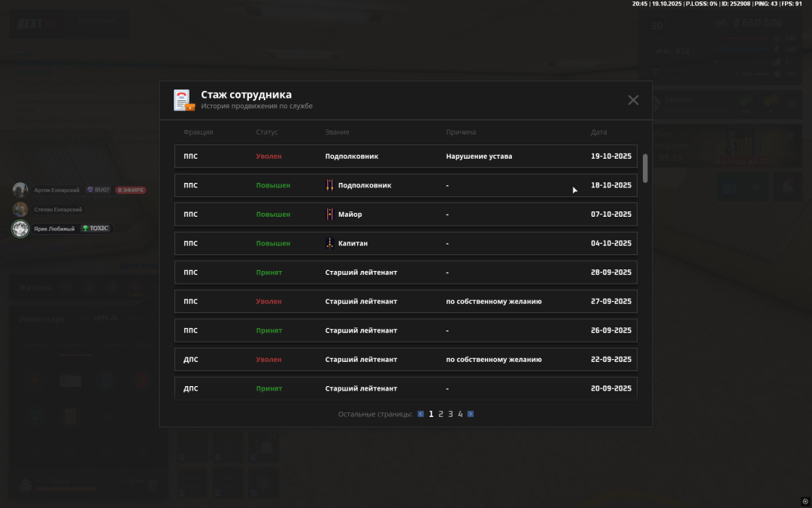Go to the next page arrow
Screen dimensions: 812x508
471,414
